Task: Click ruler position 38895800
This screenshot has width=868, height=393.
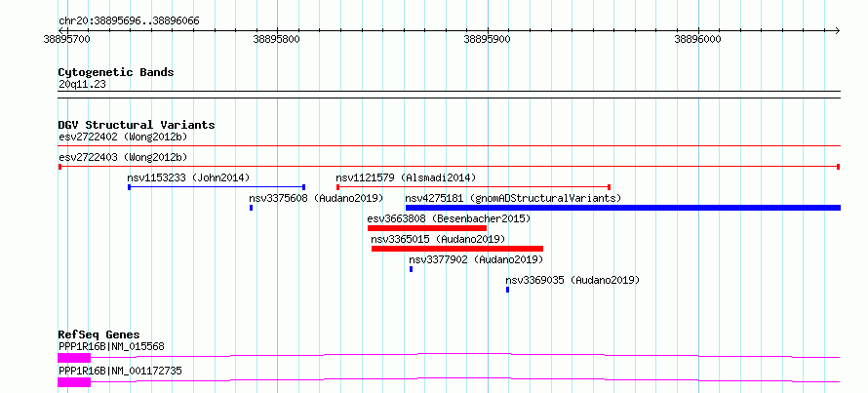Action: (x=277, y=39)
